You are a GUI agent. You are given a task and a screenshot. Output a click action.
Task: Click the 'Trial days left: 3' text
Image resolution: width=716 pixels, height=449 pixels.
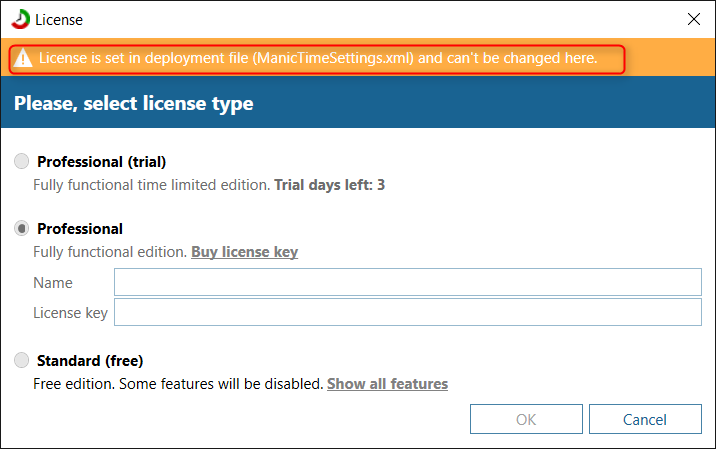point(329,185)
